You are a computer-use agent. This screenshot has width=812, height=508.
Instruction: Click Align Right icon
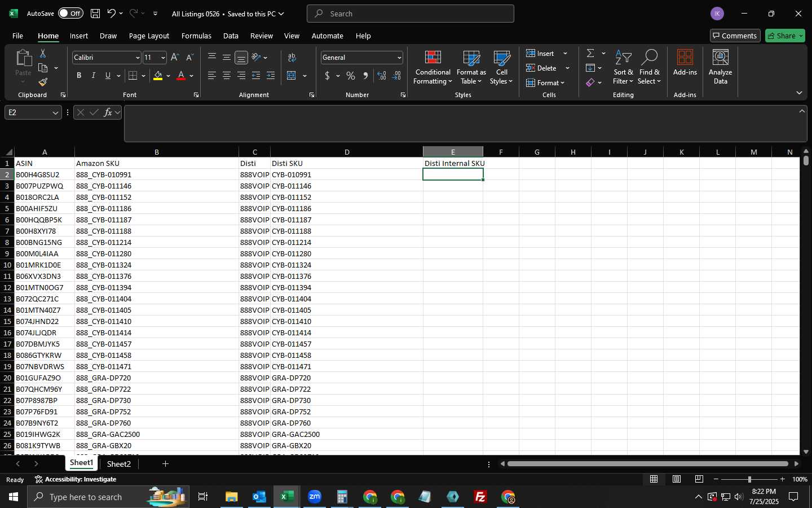pyautogui.click(x=241, y=76)
